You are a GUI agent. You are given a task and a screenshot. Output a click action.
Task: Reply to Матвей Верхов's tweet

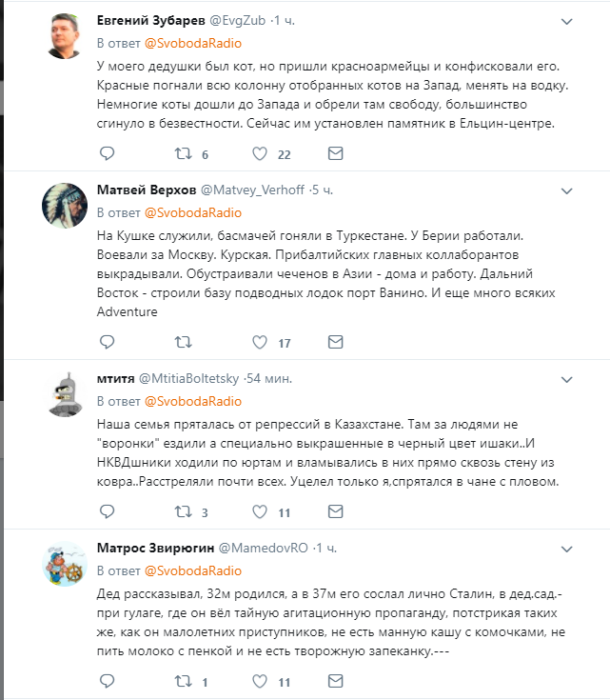108,342
